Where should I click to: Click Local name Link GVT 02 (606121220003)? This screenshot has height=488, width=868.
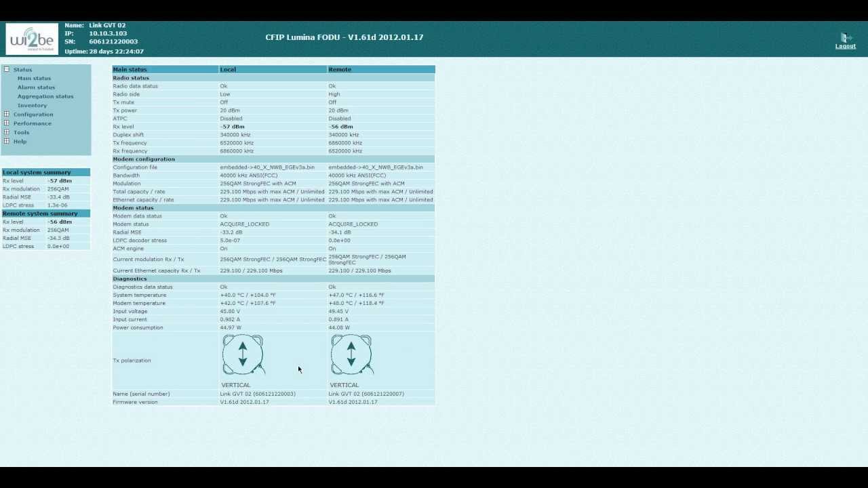pos(258,394)
